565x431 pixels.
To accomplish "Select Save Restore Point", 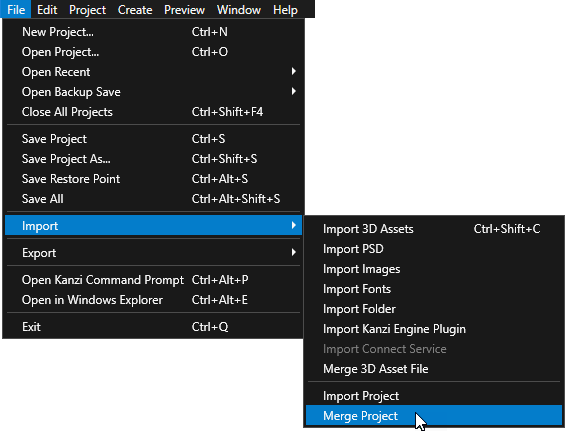I will (154, 179).
